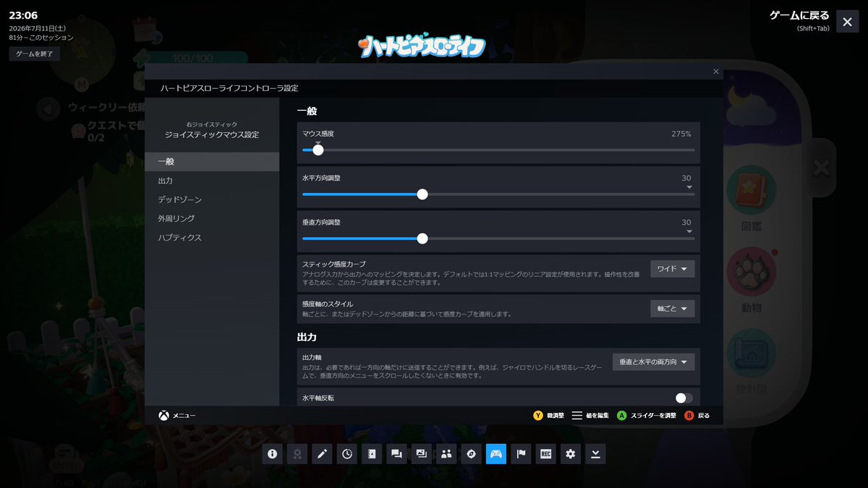This screenshot has height=488, width=868.
Task: Select the ハプティクス sidebar tab
Action: tap(212, 238)
